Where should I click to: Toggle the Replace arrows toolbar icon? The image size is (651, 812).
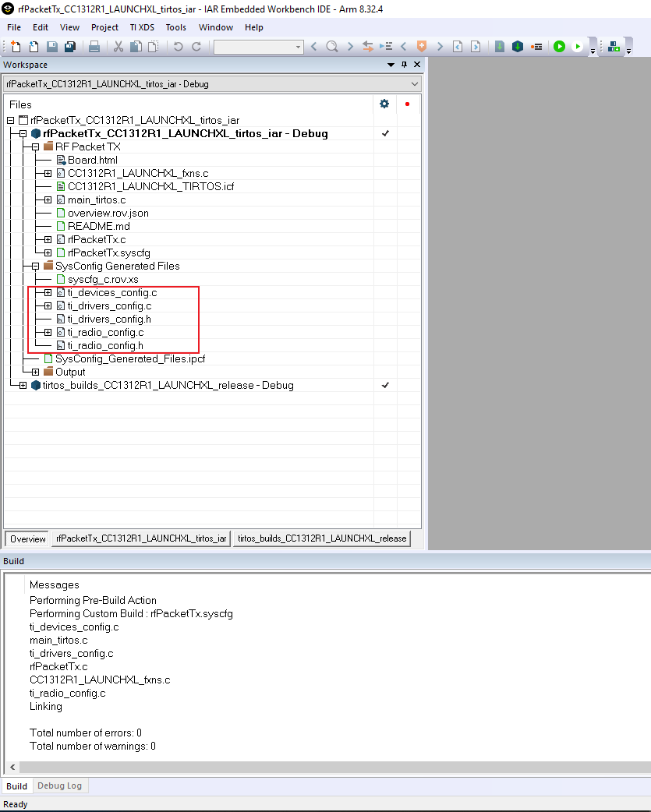[x=366, y=46]
